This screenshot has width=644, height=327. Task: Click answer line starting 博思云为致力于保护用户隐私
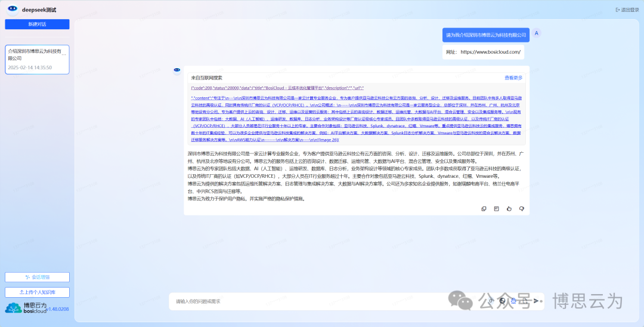[x=246, y=199]
